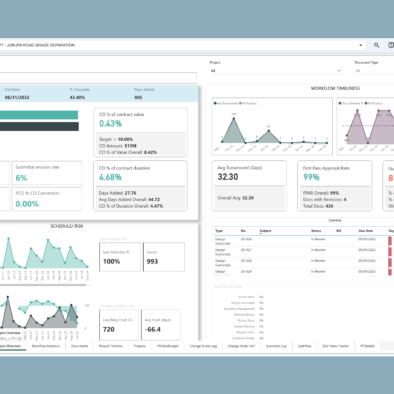Viewport: 394px width, 394px height.
Task: Sort overdue table by Type column
Action: pos(219,231)
